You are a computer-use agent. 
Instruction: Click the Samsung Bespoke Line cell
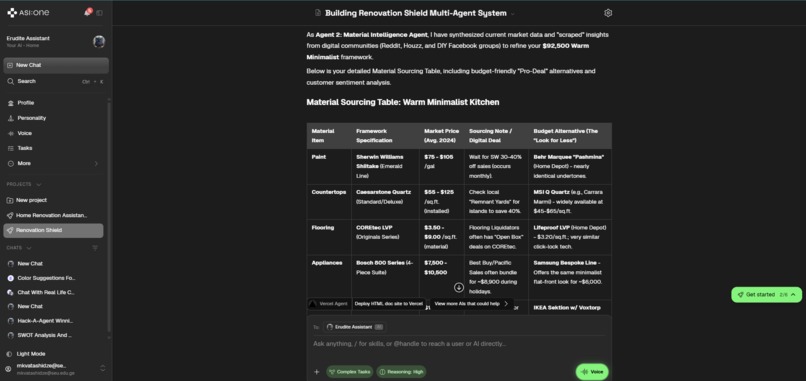coord(570,278)
